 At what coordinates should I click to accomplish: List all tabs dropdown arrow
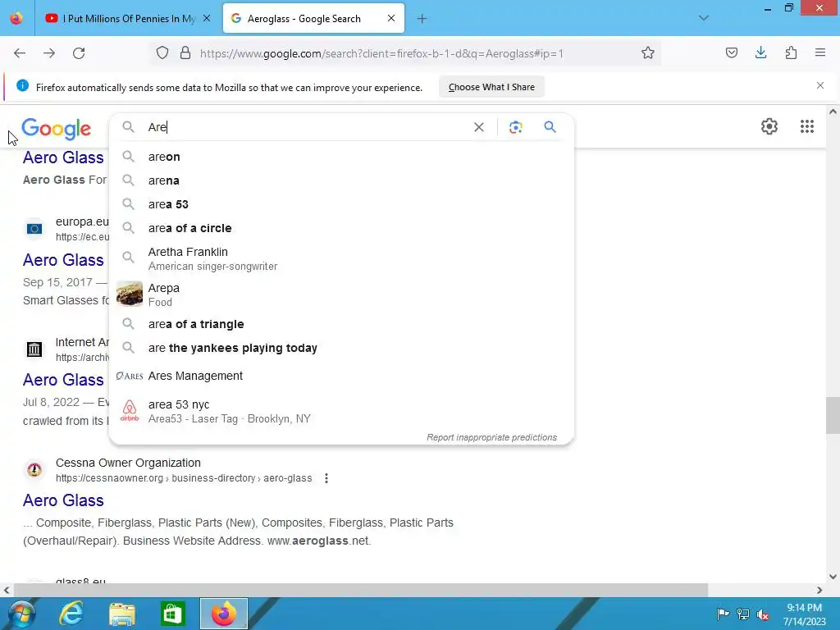(x=704, y=18)
